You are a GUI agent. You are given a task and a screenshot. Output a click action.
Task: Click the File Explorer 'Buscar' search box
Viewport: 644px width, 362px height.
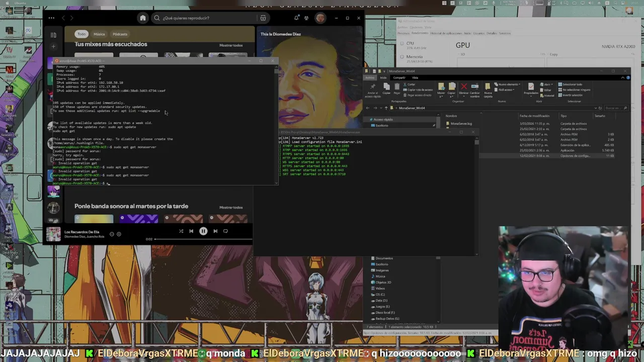617,108
